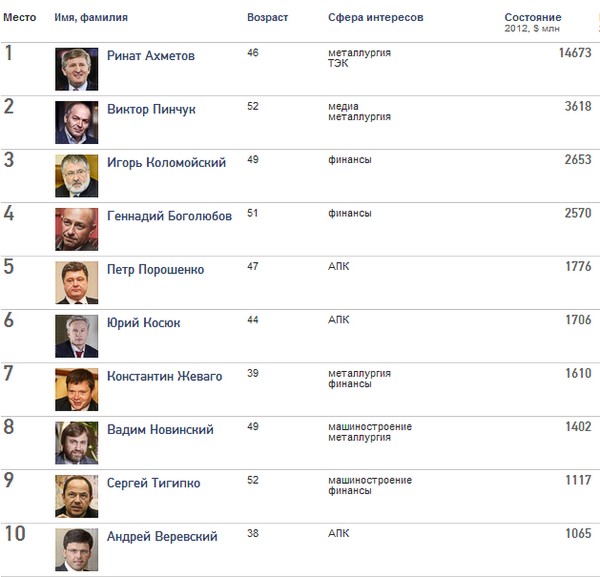Open the name link Ринат Ахметов
The height and width of the screenshot is (577, 600).
click(151, 56)
